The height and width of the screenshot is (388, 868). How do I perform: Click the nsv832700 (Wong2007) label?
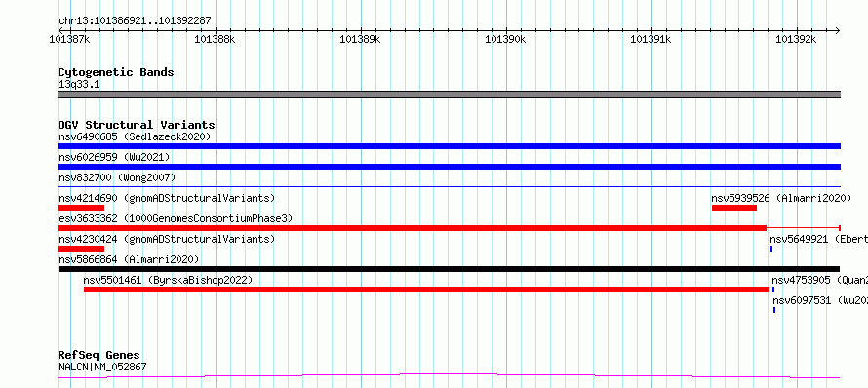[117, 177]
